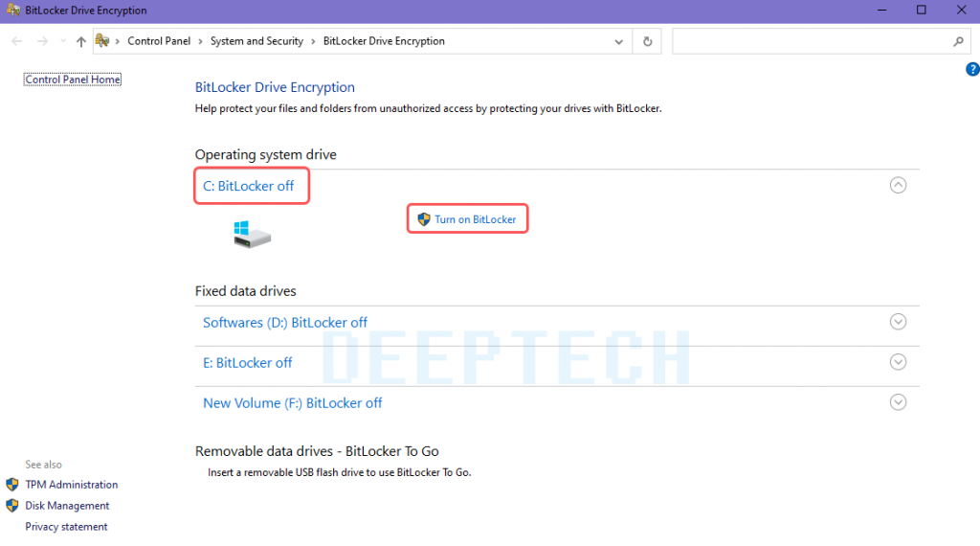Click the Fixed data drives heading
The height and width of the screenshot is (546, 980).
[246, 291]
